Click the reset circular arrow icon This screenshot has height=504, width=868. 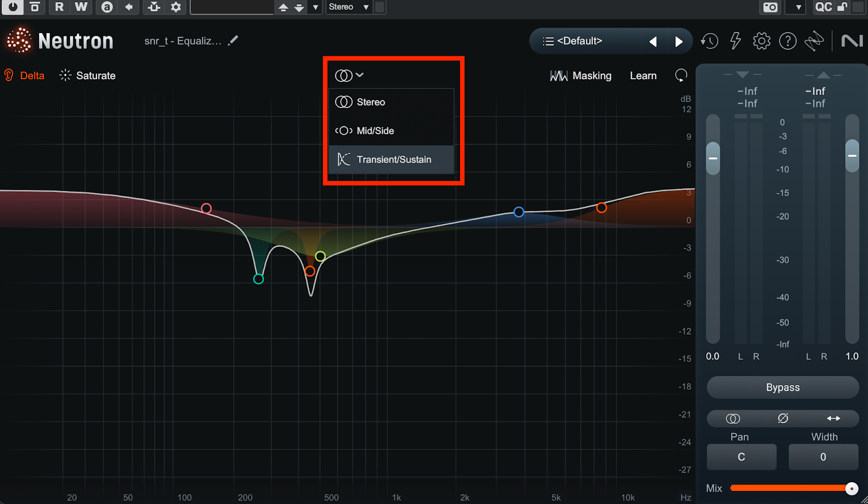(x=681, y=75)
